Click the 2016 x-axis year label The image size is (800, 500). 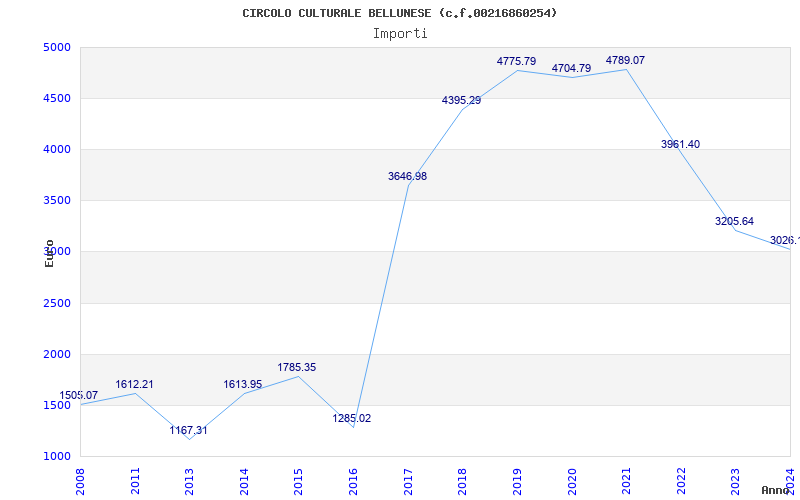[353, 481]
